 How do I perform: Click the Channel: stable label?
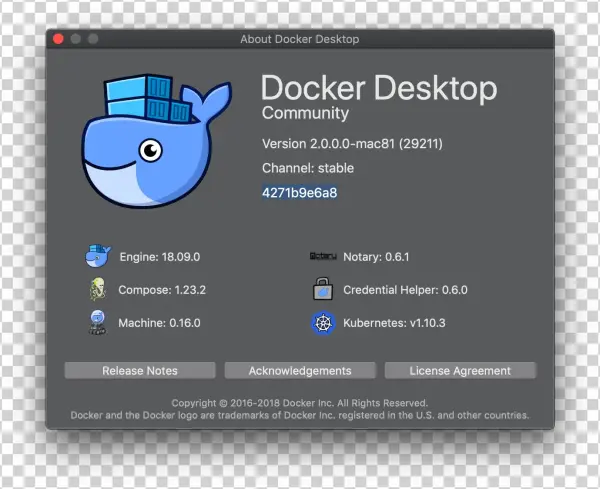click(308, 168)
